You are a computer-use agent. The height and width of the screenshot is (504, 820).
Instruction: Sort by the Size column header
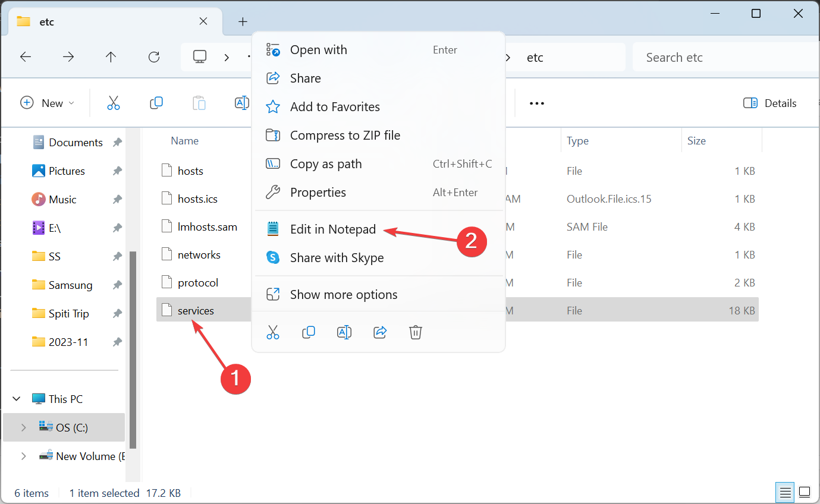(x=696, y=141)
